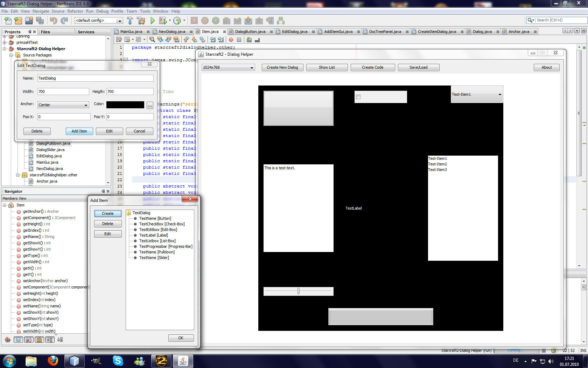Screen dimensions: 588x368
Task: Click the progress bar in dialog preview
Action: coord(381,316)
